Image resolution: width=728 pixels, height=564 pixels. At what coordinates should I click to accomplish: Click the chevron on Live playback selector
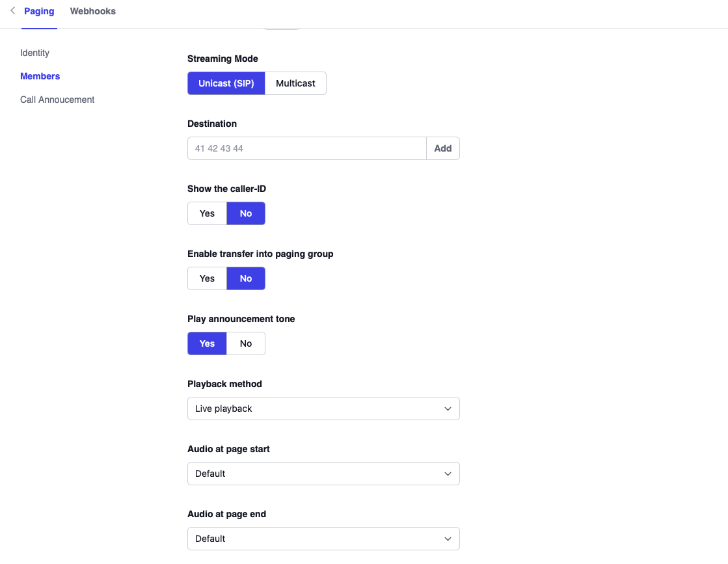(x=448, y=409)
